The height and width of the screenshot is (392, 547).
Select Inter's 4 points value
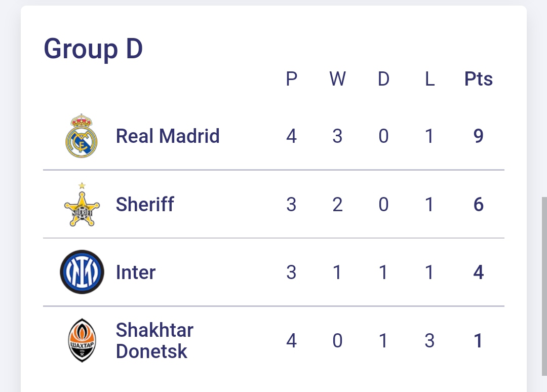479,272
